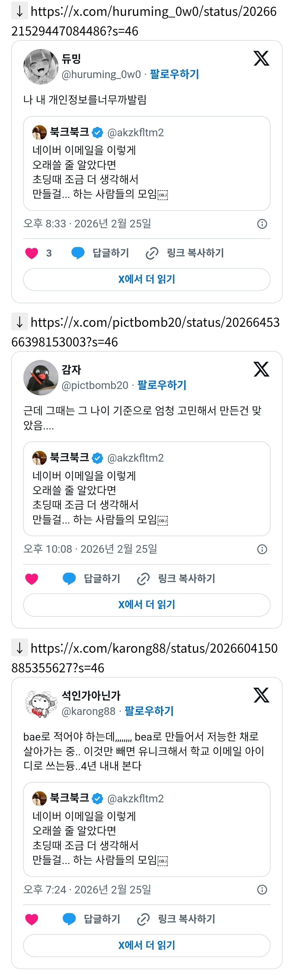Like 감자's tweet with the heart
Image resolution: width=294 pixels, height=980 pixels.
[32, 579]
